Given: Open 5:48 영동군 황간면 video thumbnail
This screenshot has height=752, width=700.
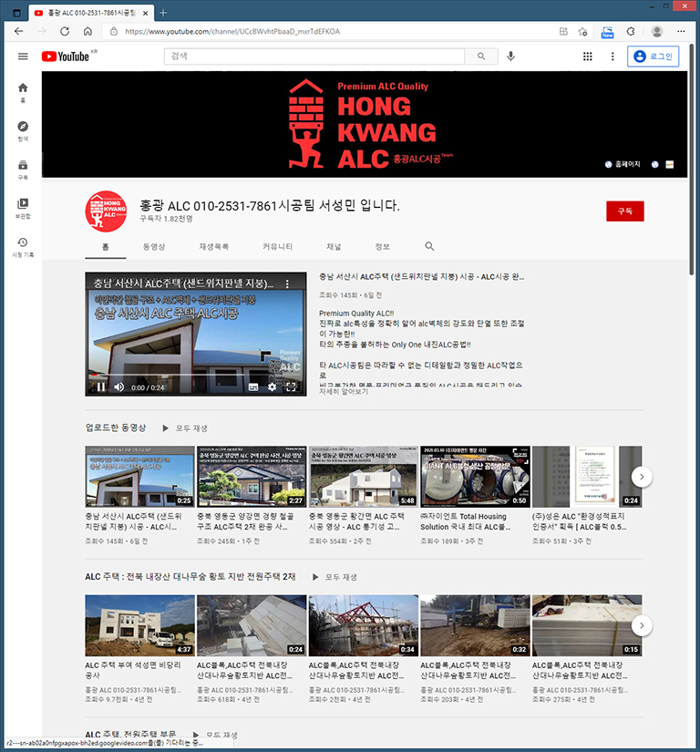Looking at the screenshot, I should pyautogui.click(x=363, y=477).
